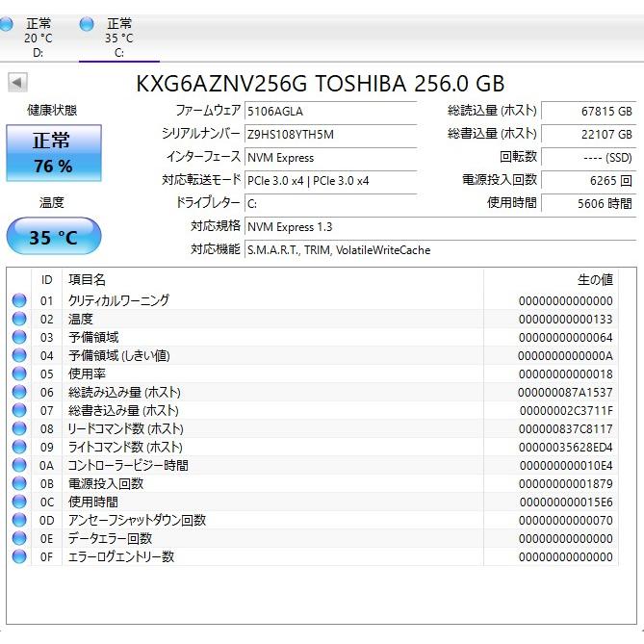
Task: Click the transfer mode field PCIe 3.0 x4
Action: (x=330, y=180)
